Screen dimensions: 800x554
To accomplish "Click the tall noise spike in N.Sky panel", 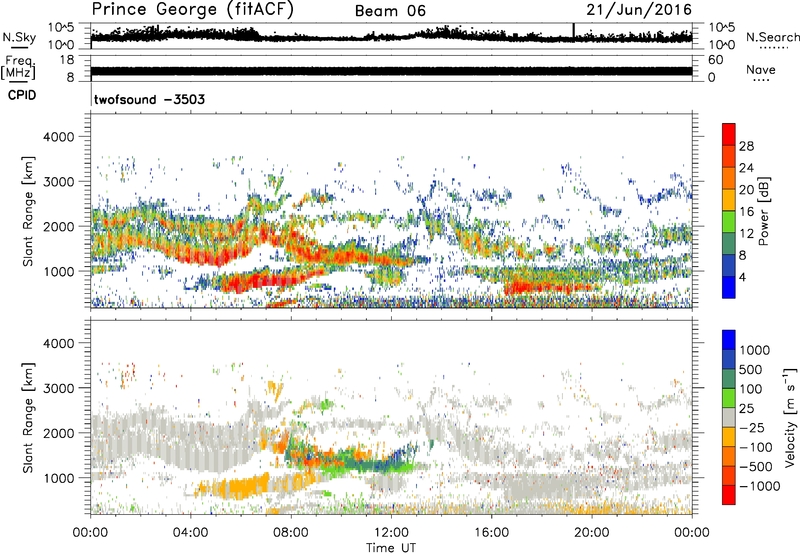I will 573,32.
